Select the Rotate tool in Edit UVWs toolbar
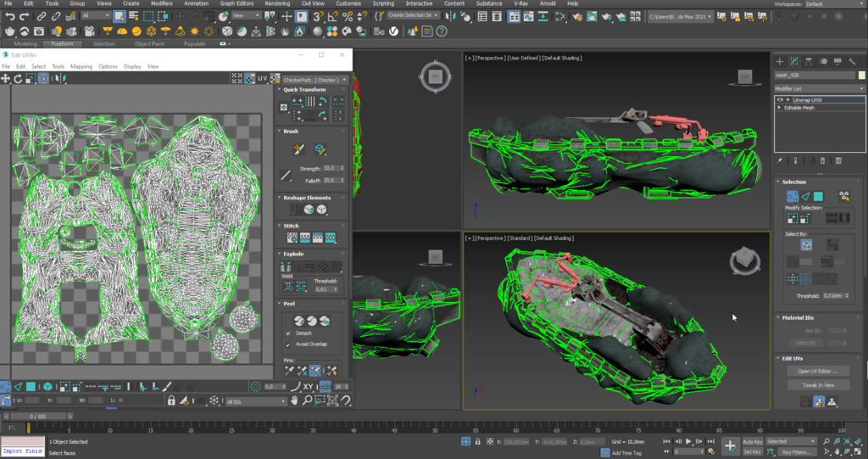868x459 pixels. pos(18,79)
